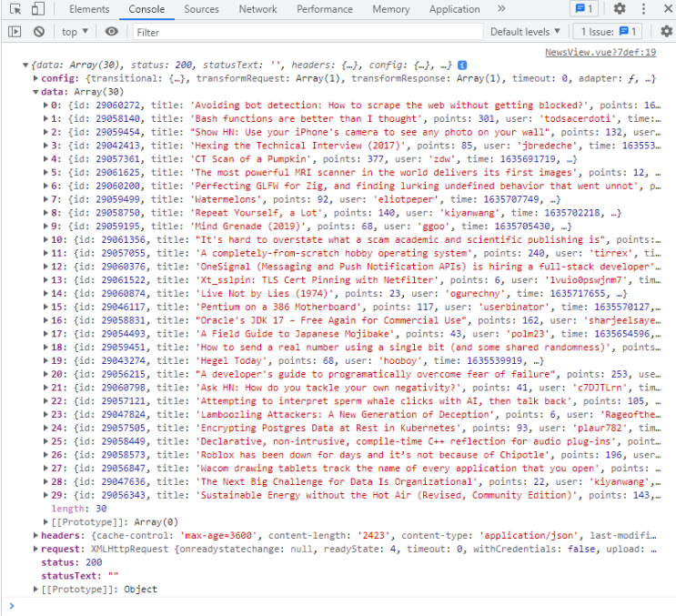Screen dimensions: 676x616
Task: Expand item 14 Live Not by Lies
Action: [45, 294]
